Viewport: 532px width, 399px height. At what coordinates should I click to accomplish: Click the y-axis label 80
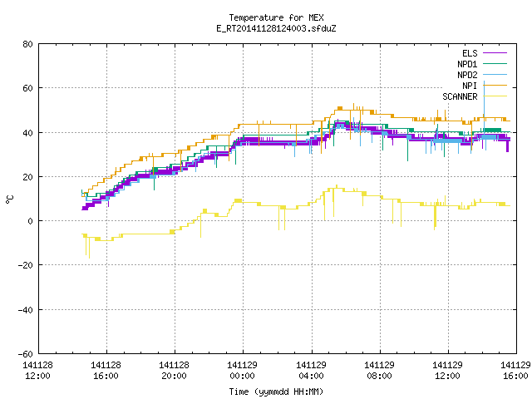28,44
